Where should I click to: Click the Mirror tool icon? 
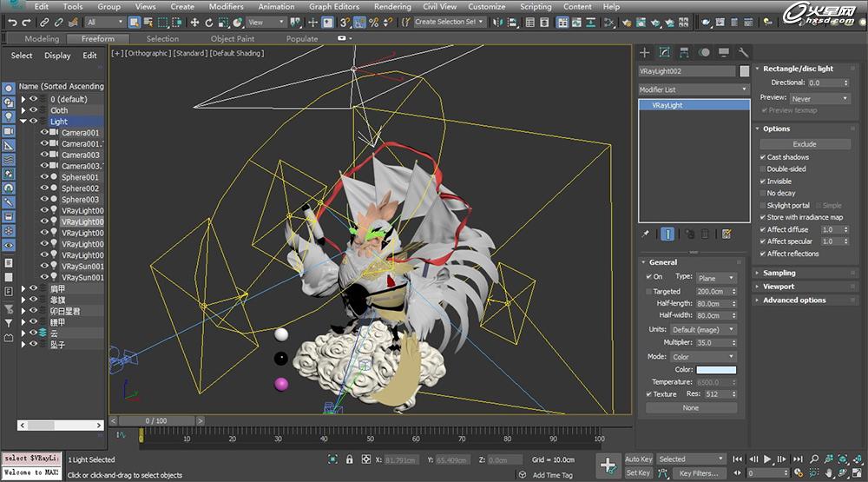(497, 23)
